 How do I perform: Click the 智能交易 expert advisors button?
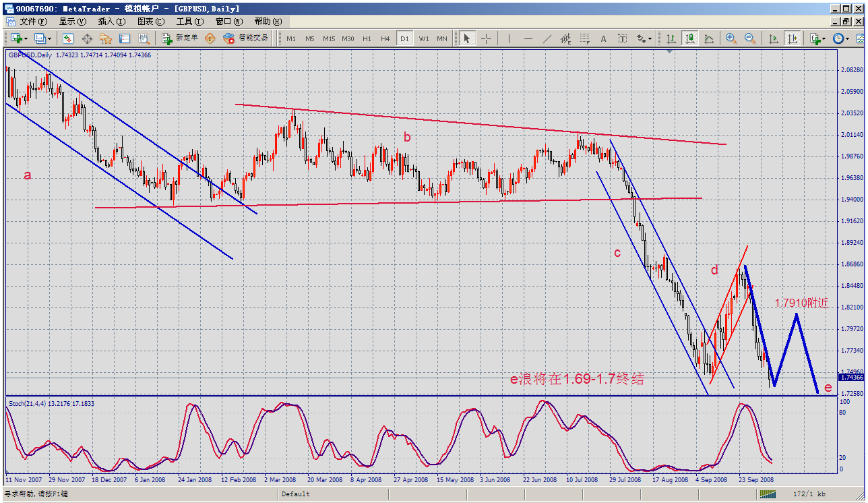[245, 38]
